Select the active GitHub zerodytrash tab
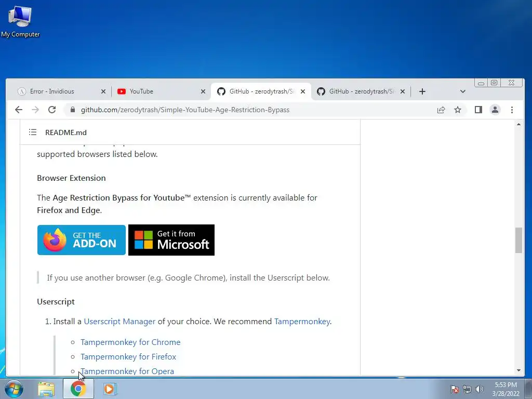Image resolution: width=532 pixels, height=399 pixels. pyautogui.click(x=261, y=91)
